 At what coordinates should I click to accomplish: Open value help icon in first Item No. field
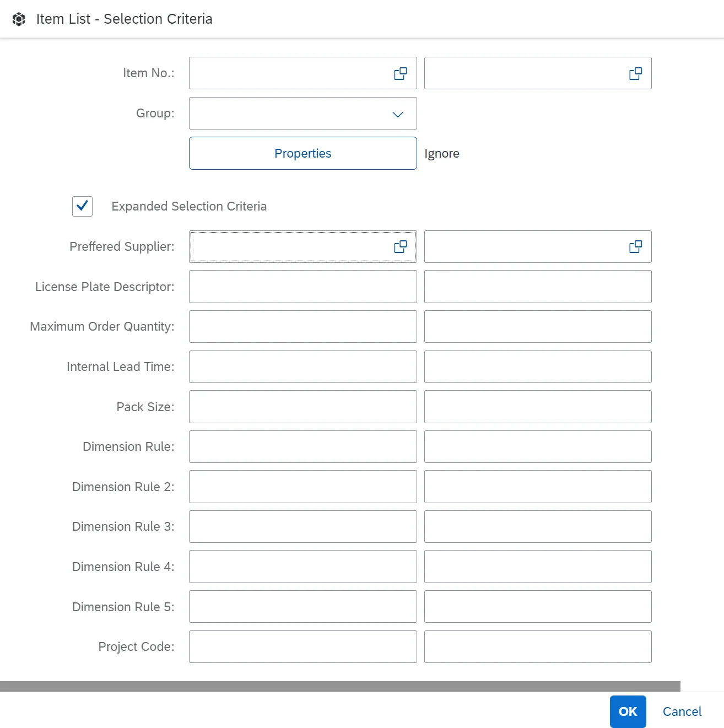(400, 73)
